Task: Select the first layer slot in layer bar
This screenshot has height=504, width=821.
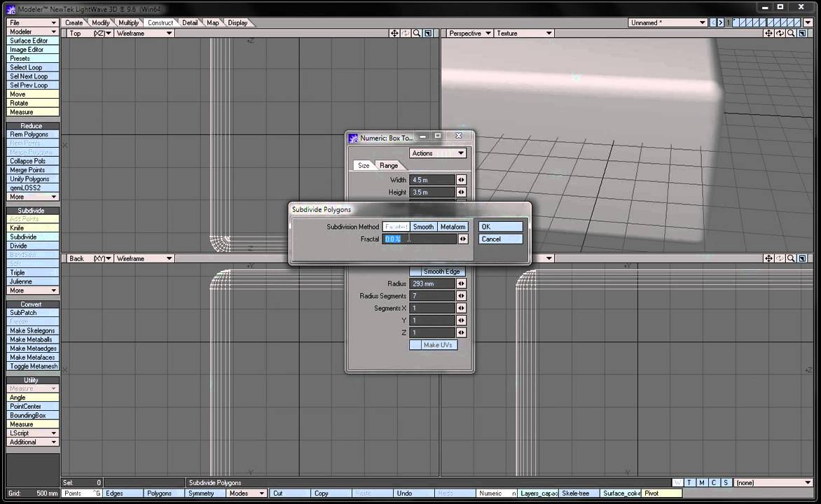Action: point(736,22)
